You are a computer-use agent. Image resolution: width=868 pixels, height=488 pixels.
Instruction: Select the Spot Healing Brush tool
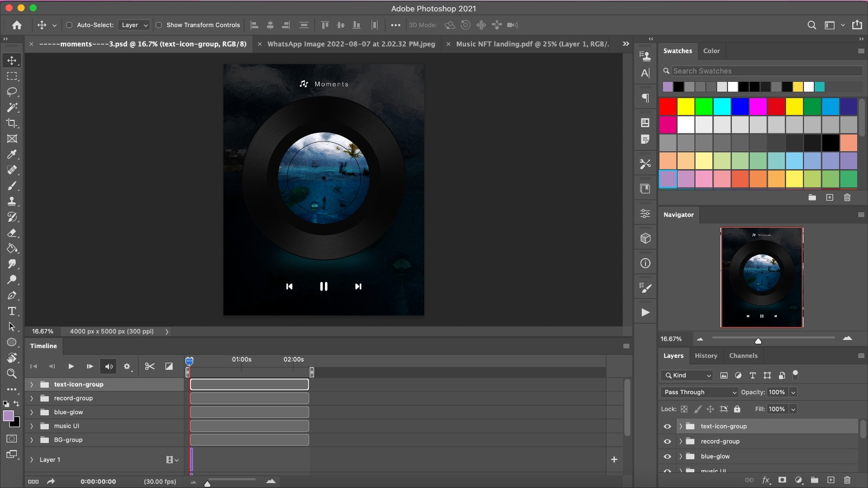(x=12, y=170)
